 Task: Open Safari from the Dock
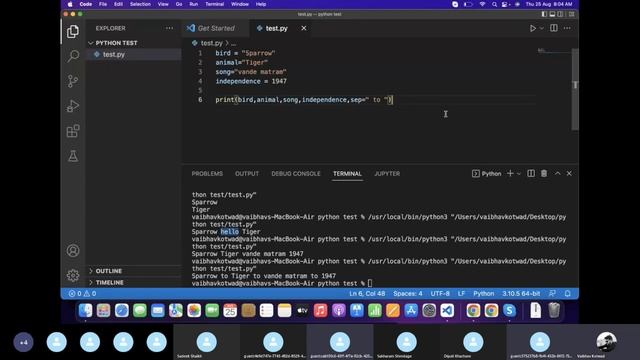(x=121, y=311)
